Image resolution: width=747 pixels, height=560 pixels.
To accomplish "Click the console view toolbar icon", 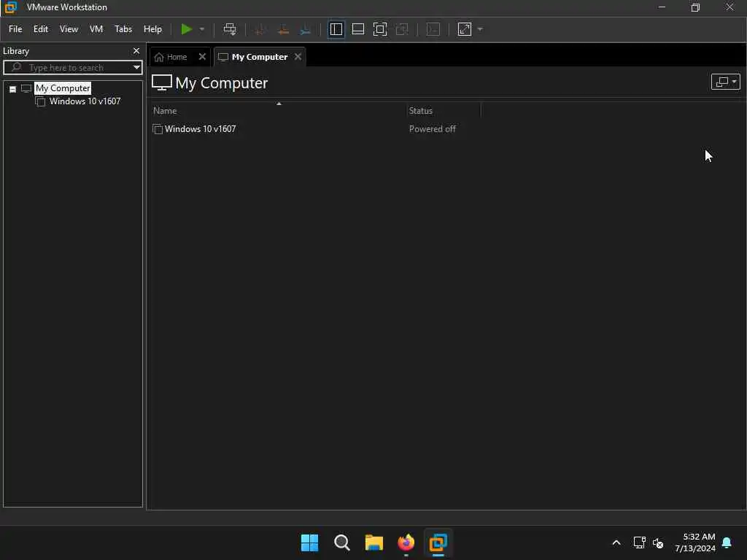I will (x=433, y=29).
